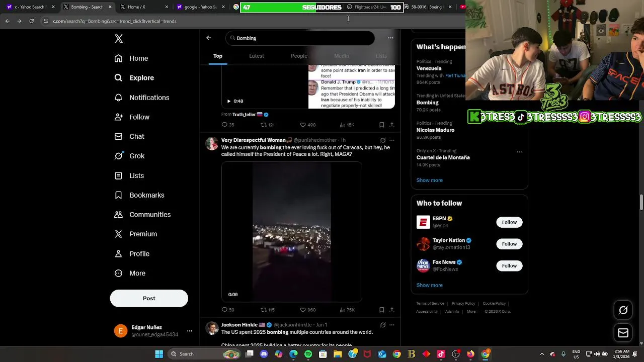Open Premium in the sidebar
Screen dimensions: 644x362
136,234
